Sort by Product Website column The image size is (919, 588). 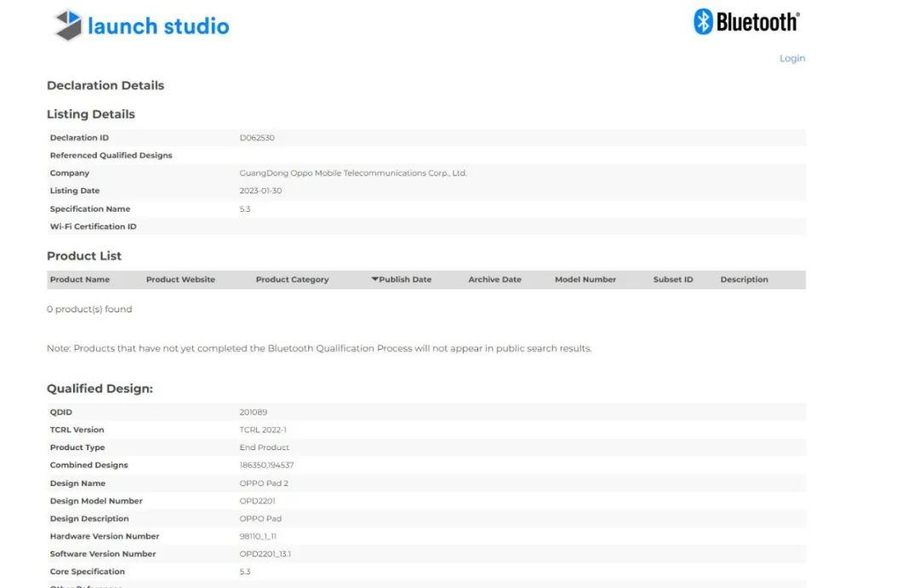pos(180,280)
